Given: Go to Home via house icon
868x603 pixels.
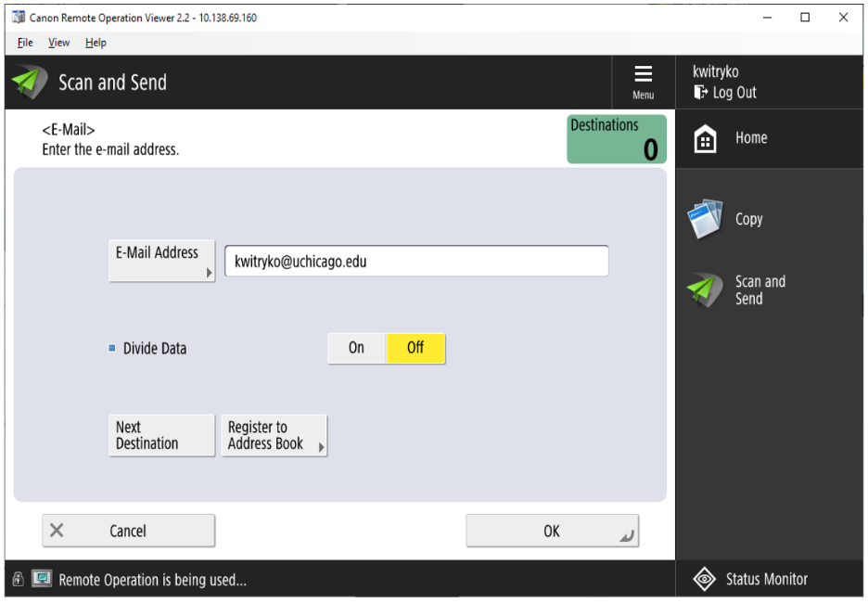Looking at the screenshot, I should click(706, 139).
